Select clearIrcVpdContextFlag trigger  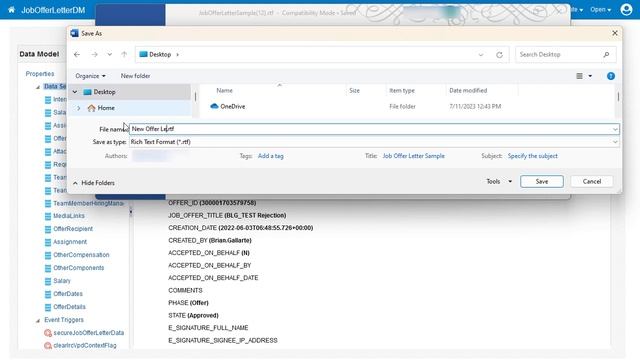pos(85,345)
